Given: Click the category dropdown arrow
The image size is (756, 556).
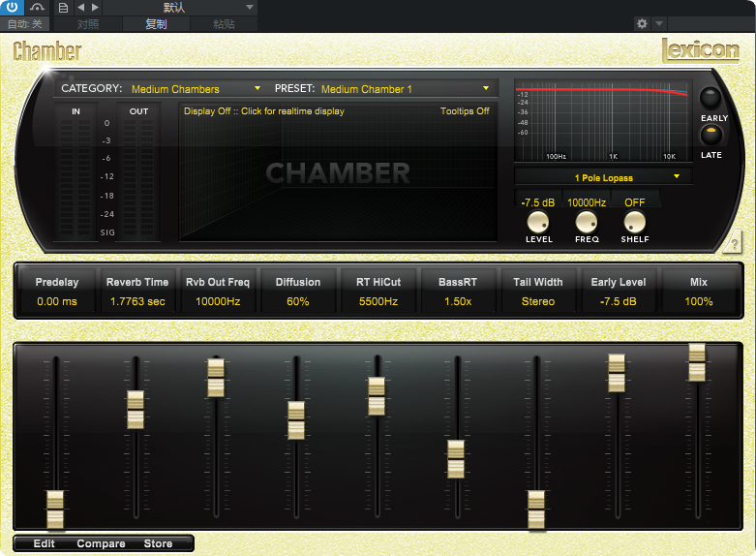Looking at the screenshot, I should (x=257, y=88).
